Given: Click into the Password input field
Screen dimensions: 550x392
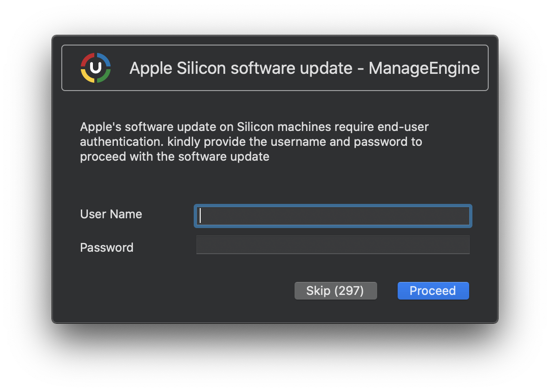Looking at the screenshot, I should click(x=333, y=245).
